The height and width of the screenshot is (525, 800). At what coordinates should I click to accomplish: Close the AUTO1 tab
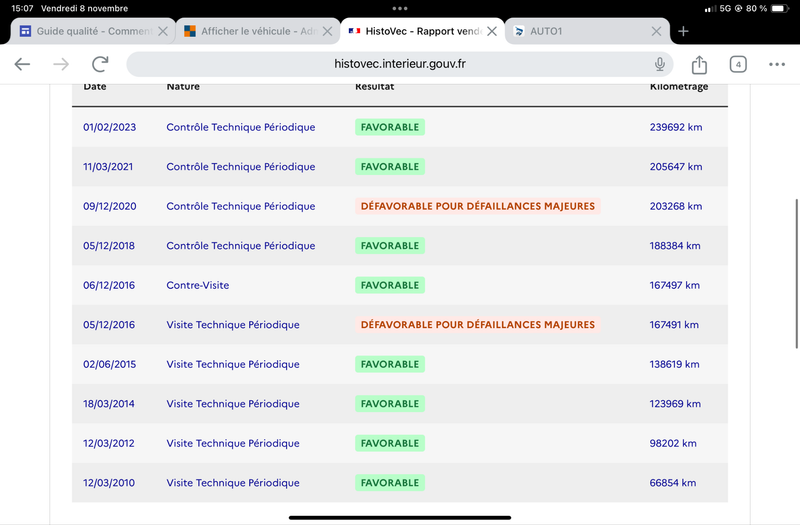657,31
